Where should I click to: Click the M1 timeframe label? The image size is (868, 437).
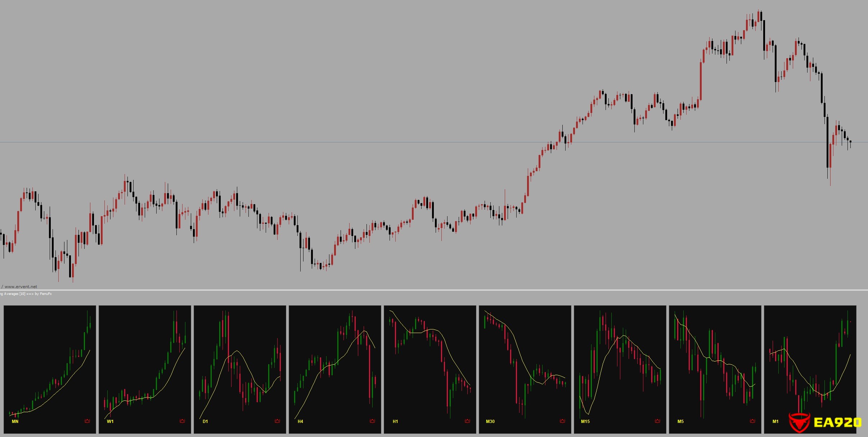pos(775,421)
